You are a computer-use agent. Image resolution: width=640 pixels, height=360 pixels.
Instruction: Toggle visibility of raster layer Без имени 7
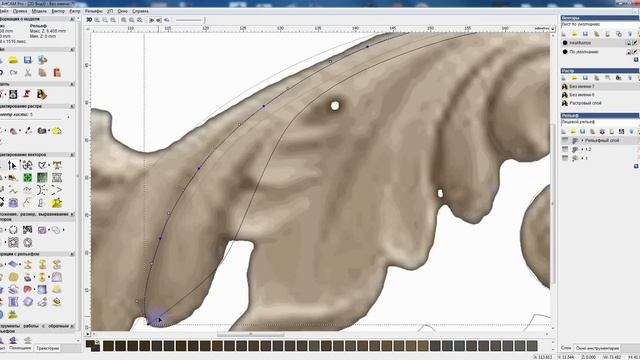pyautogui.click(x=565, y=87)
